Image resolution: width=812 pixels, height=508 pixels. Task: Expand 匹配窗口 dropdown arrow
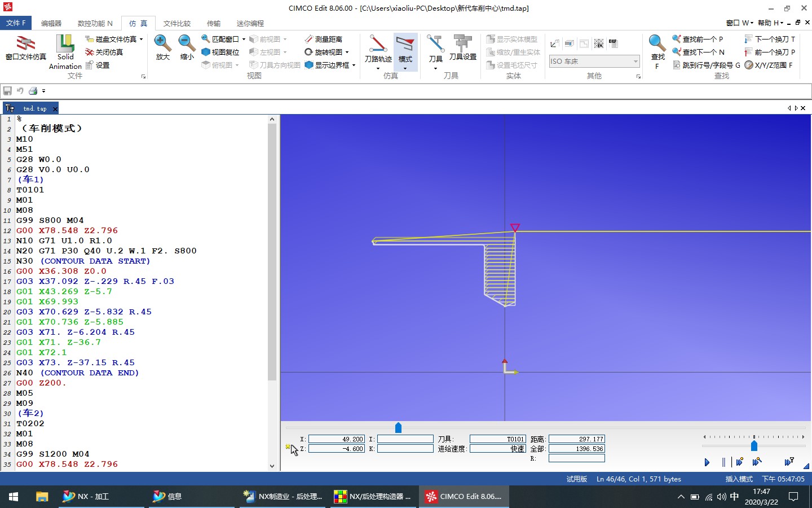click(x=244, y=39)
